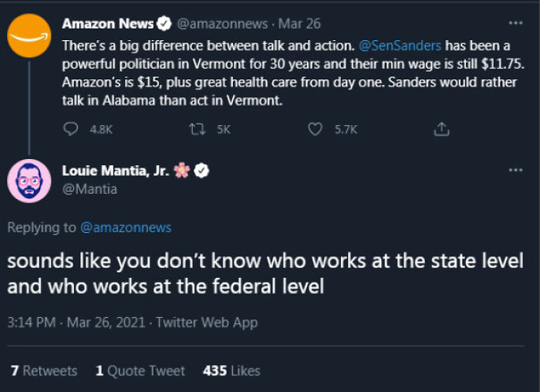
Task: Open the Amazon News display name
Action: point(97,24)
